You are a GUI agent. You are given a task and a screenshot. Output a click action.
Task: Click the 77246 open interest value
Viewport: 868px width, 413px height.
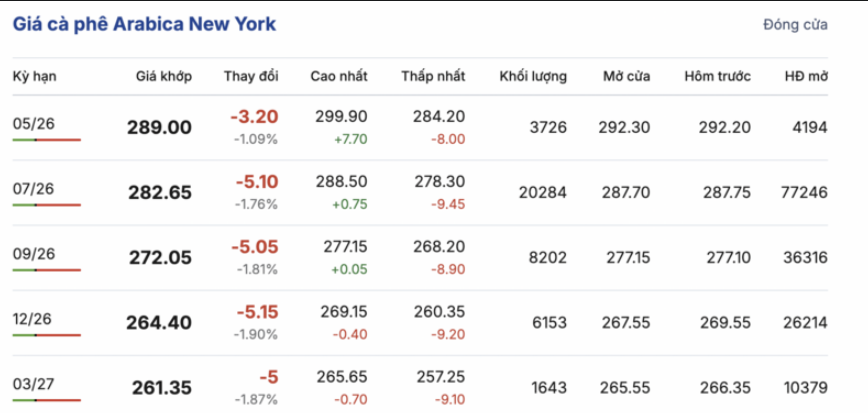point(804,193)
